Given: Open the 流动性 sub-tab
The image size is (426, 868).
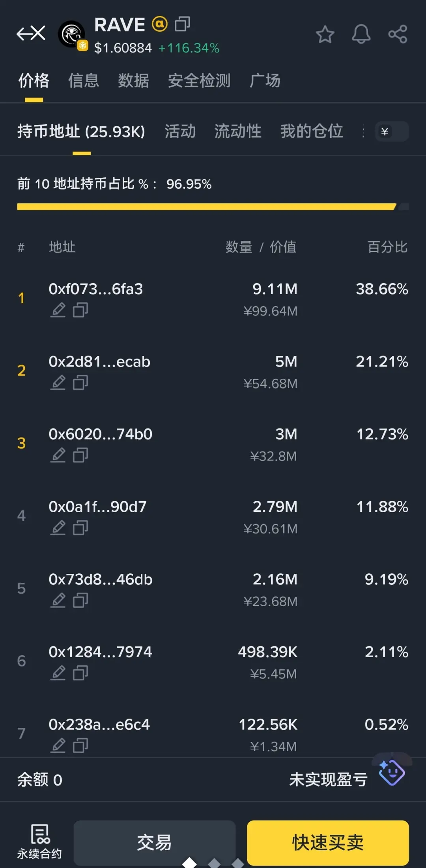Looking at the screenshot, I should (238, 131).
